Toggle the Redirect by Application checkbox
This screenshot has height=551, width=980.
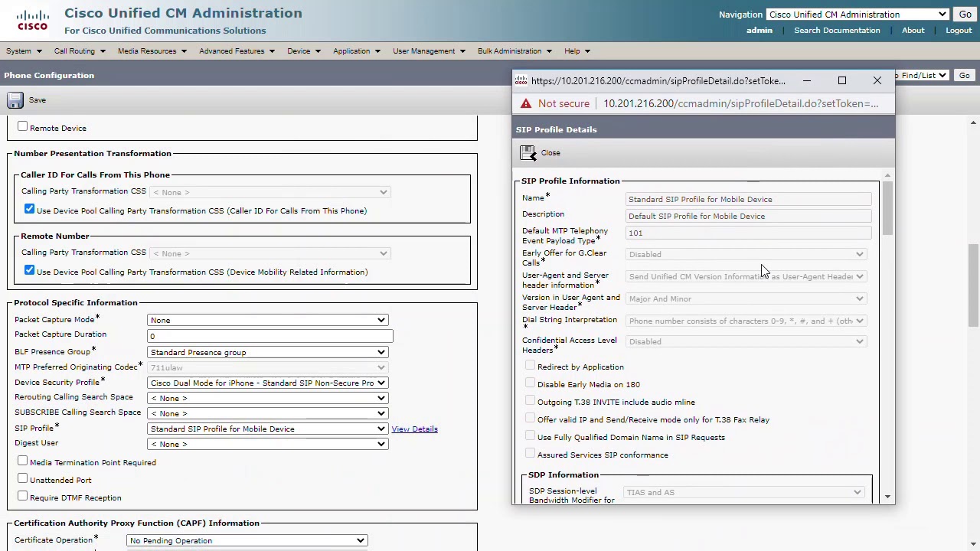[530, 366]
